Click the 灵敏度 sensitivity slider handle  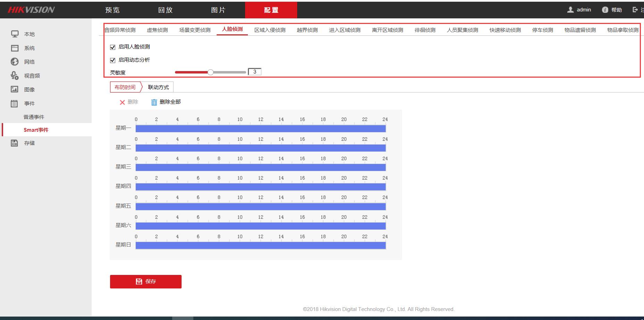click(x=210, y=72)
